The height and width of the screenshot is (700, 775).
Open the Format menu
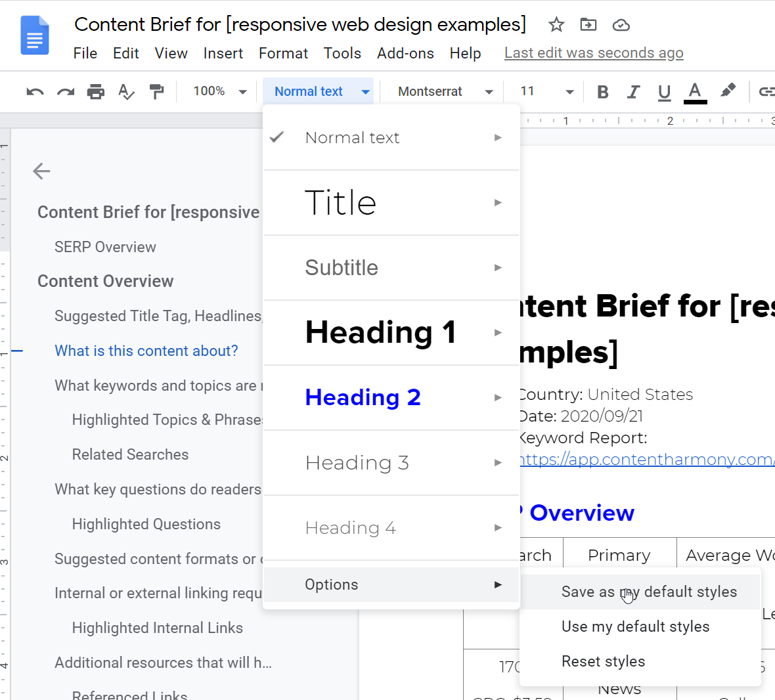click(283, 53)
